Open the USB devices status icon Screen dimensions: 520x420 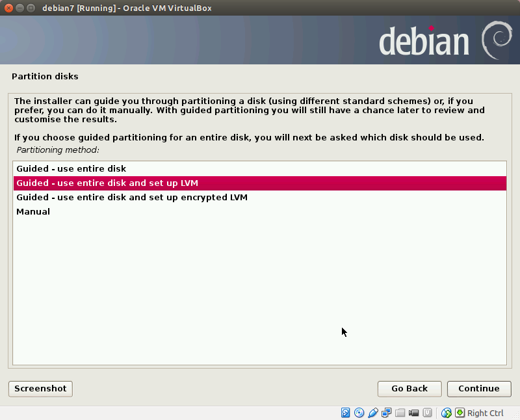[372, 413]
